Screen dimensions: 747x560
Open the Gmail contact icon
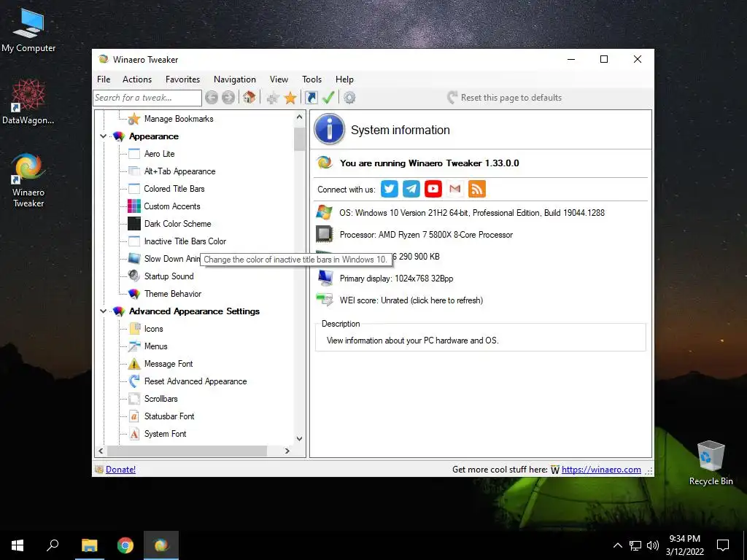tap(455, 189)
